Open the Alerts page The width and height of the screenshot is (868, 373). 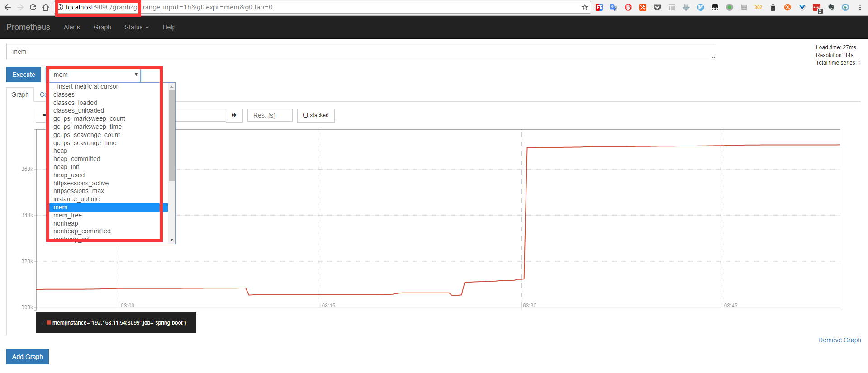71,27
